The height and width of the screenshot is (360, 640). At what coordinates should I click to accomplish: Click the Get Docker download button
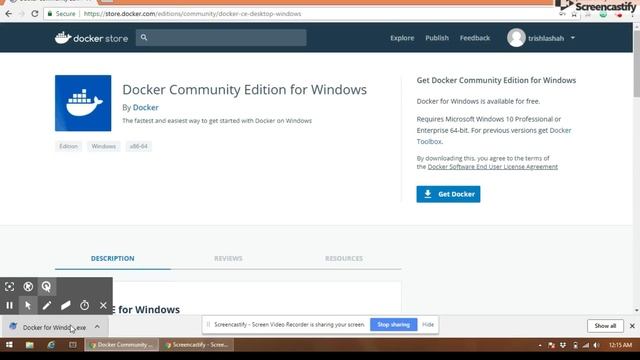coord(448,194)
